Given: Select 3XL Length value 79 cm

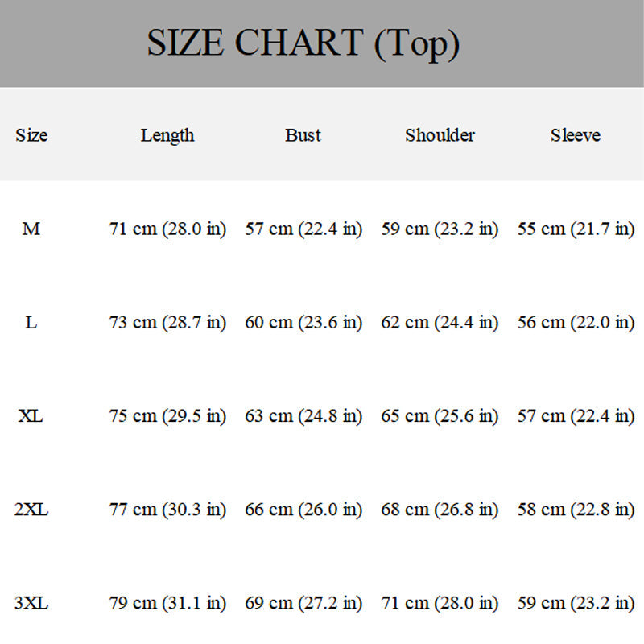Looking at the screenshot, I should pos(167,603).
